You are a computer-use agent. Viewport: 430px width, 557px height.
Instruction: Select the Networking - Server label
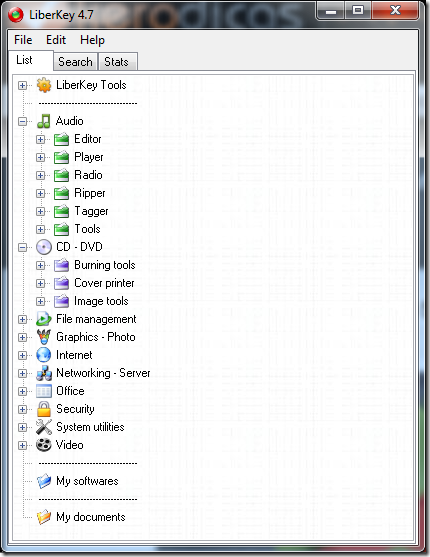tap(103, 373)
